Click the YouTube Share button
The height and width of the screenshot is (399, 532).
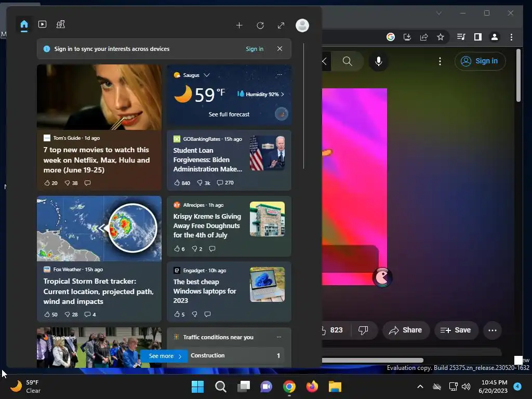(x=406, y=330)
